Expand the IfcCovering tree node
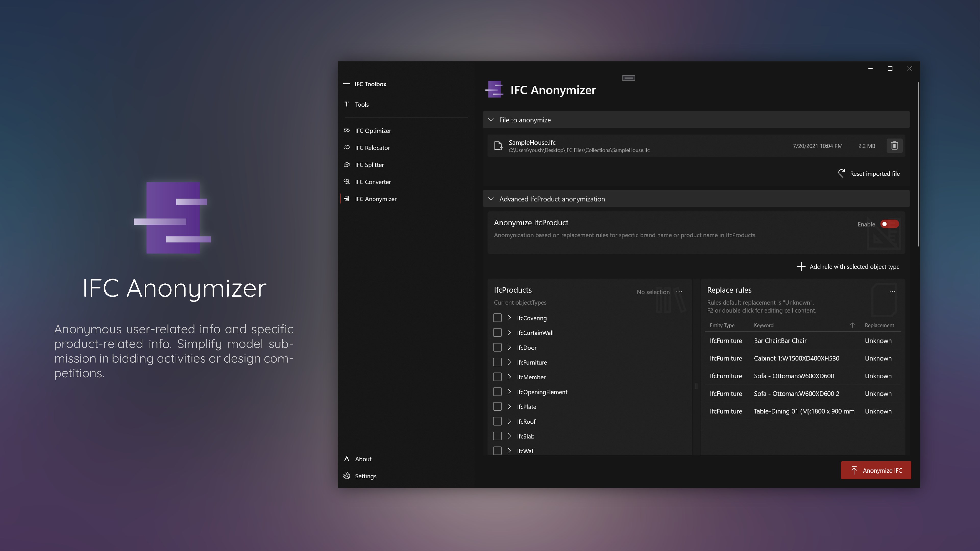The image size is (980, 551). [x=509, y=318]
